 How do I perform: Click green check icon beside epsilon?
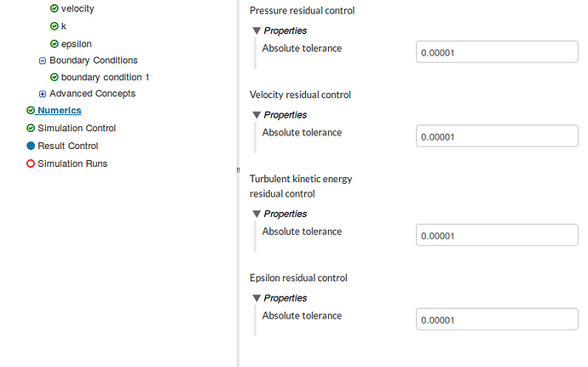(55, 43)
